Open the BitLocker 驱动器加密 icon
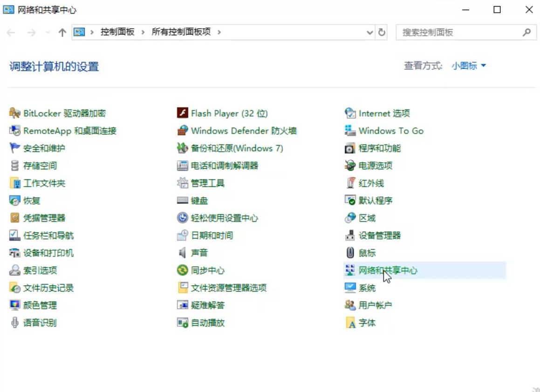 pyautogui.click(x=15, y=113)
